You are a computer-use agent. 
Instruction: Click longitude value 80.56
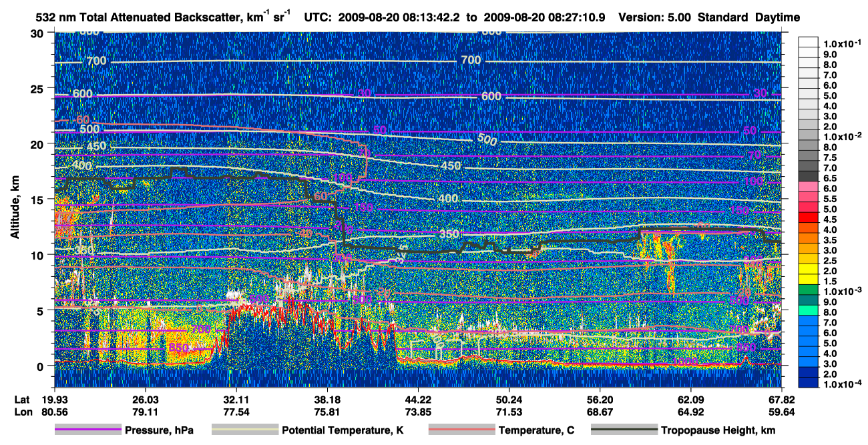[x=54, y=412]
